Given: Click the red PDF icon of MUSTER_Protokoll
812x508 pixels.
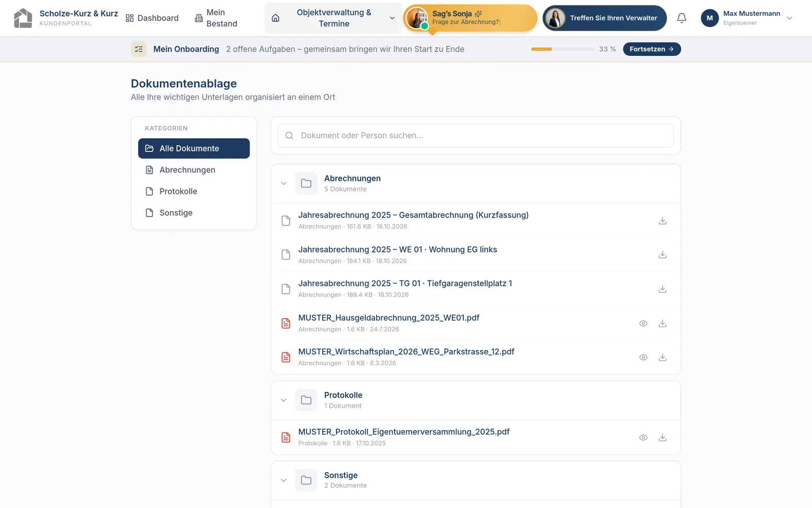Looking at the screenshot, I should pos(286,437).
